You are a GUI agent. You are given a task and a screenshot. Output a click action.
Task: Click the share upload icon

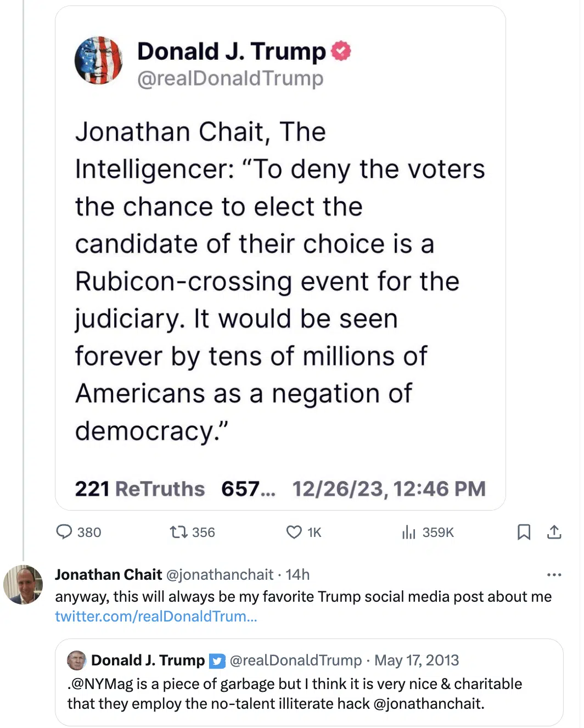554,532
